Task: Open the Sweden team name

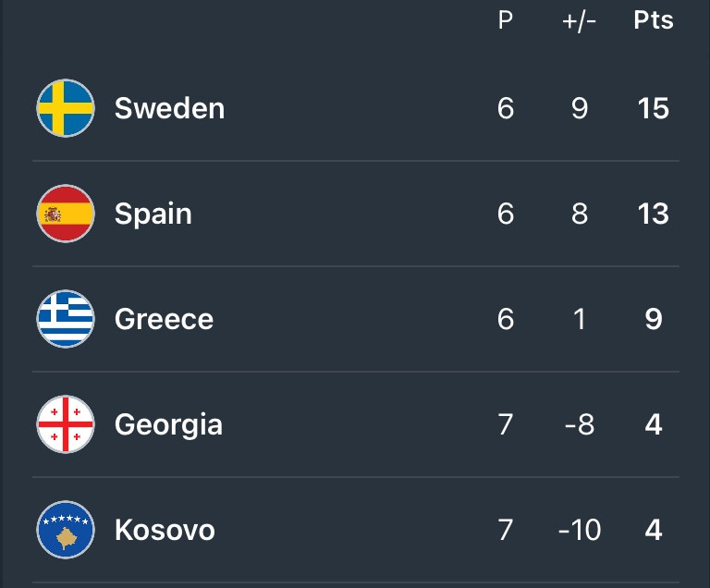Action: pyautogui.click(x=170, y=108)
